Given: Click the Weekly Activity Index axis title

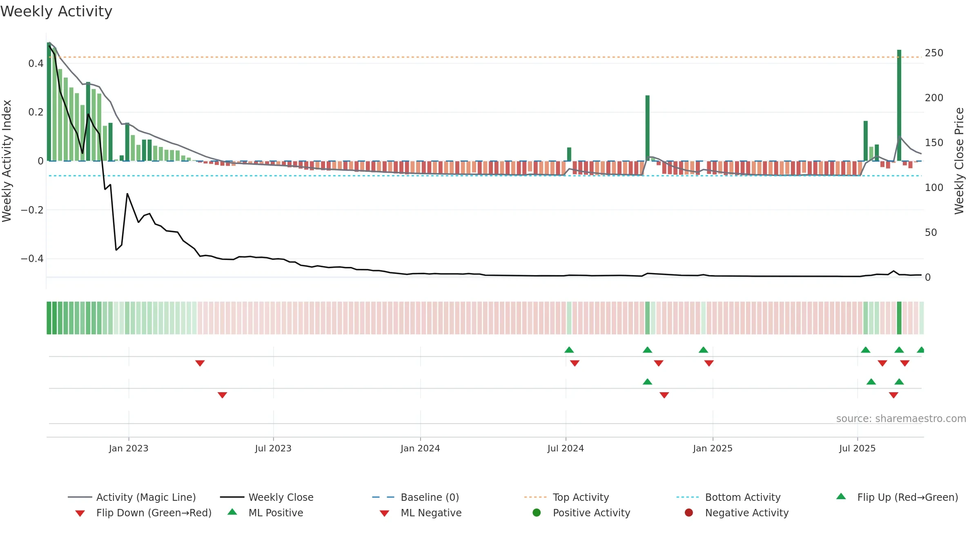Looking at the screenshot, I should pos(7,161).
